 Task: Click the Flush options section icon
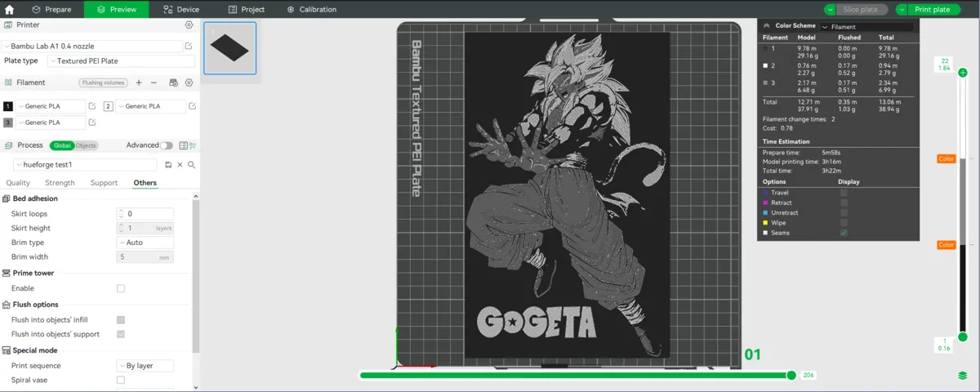point(7,305)
